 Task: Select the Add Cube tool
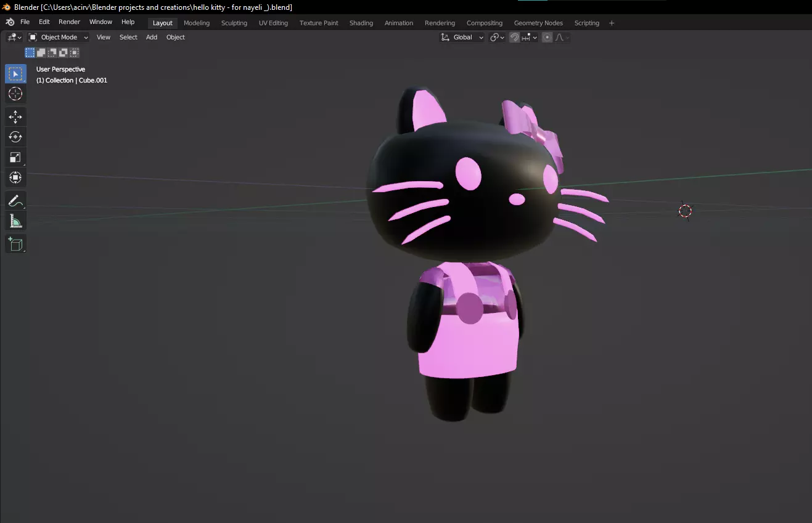[15, 244]
